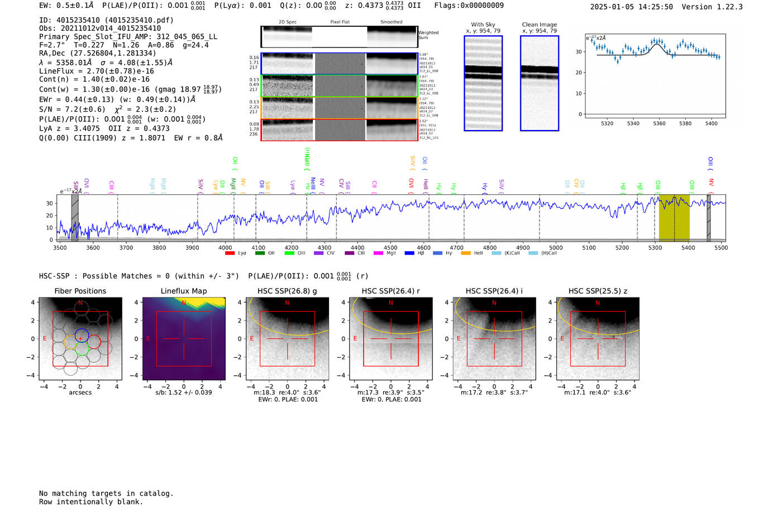Click the blue-bordered 2D spectrum row
Image resolution: width=782 pixels, height=532 pixels.
click(339, 64)
